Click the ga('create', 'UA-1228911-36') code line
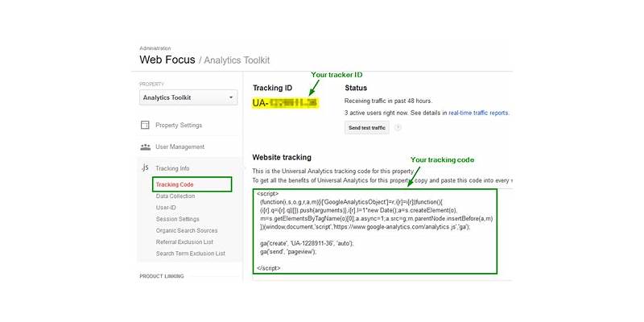 click(307, 243)
